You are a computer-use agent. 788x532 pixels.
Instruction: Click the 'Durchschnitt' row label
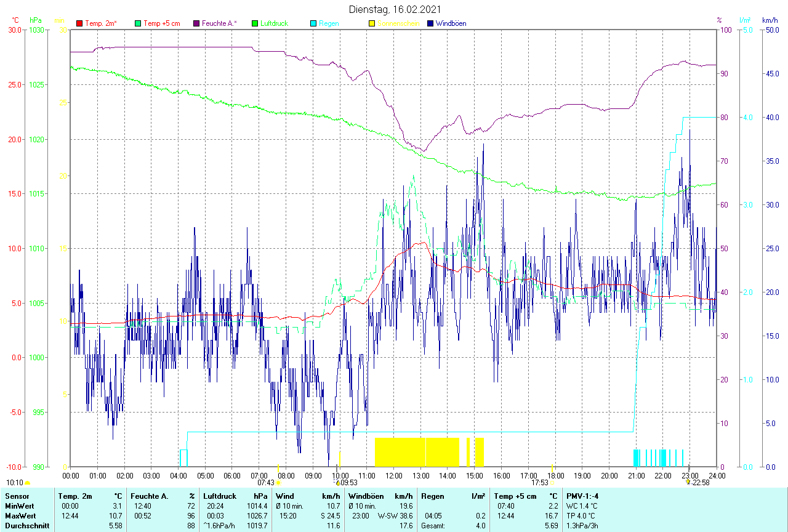click(x=27, y=526)
